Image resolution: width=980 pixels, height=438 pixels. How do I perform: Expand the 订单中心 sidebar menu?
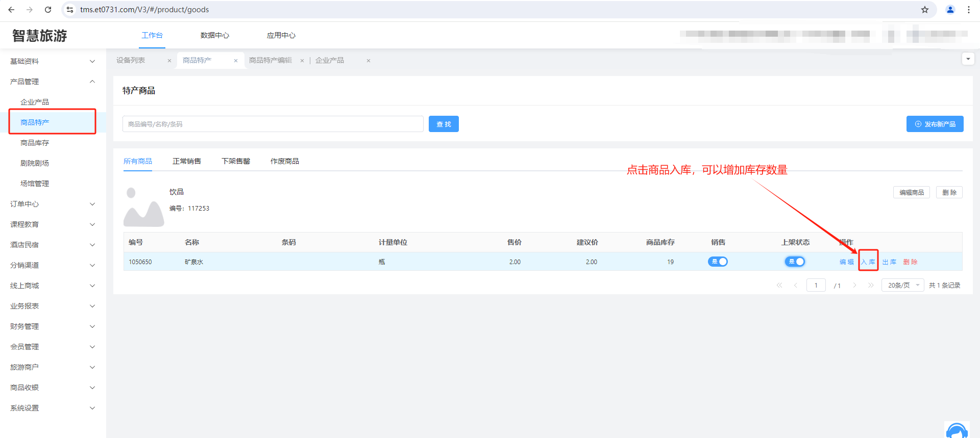click(51, 204)
